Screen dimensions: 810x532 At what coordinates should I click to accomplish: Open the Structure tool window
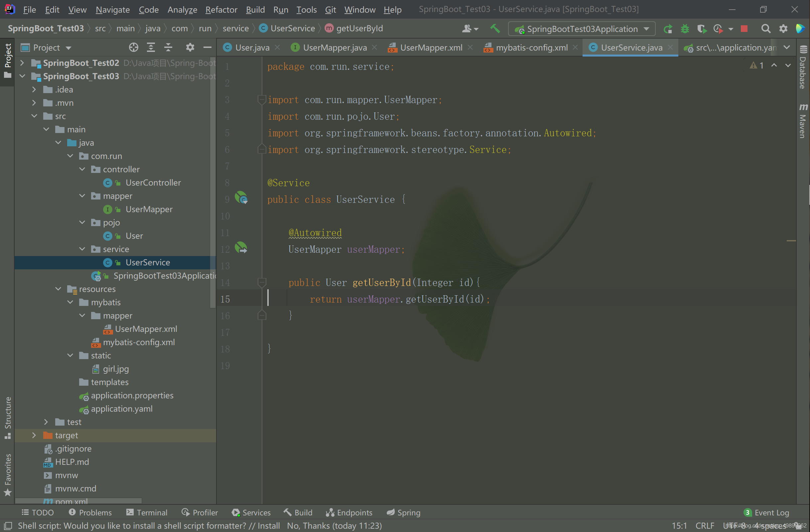(8, 418)
